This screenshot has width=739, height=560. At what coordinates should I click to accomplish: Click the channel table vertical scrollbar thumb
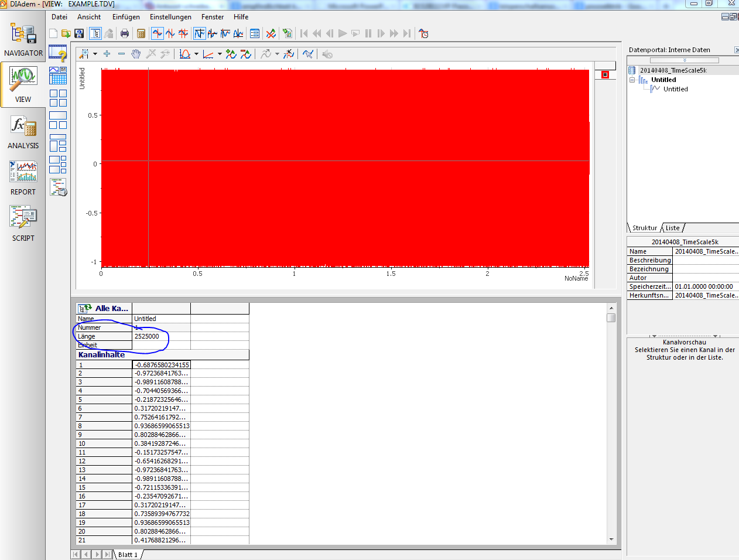click(611, 317)
